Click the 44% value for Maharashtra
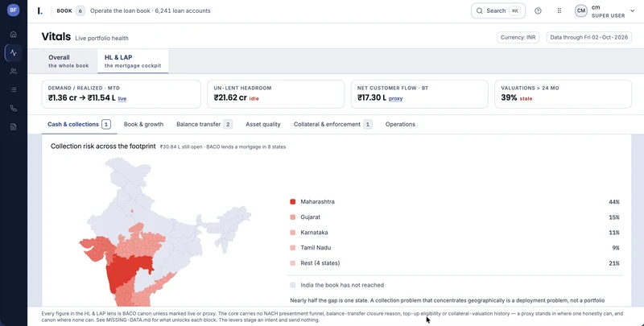The width and height of the screenshot is (644, 326). (614, 202)
